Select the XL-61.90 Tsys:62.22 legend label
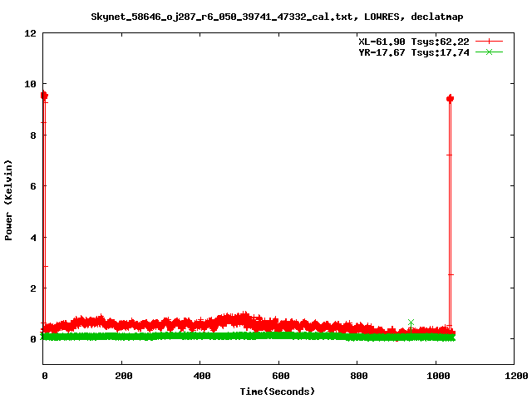 [414, 42]
